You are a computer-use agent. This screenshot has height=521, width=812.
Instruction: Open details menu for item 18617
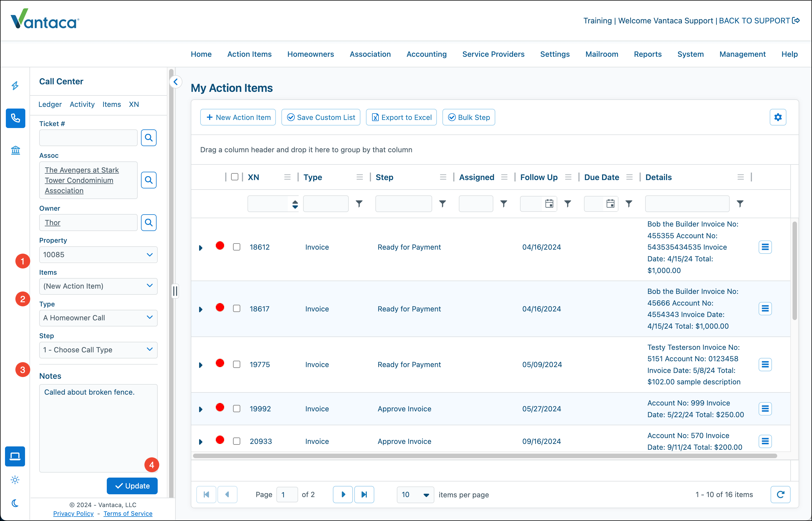coord(765,309)
